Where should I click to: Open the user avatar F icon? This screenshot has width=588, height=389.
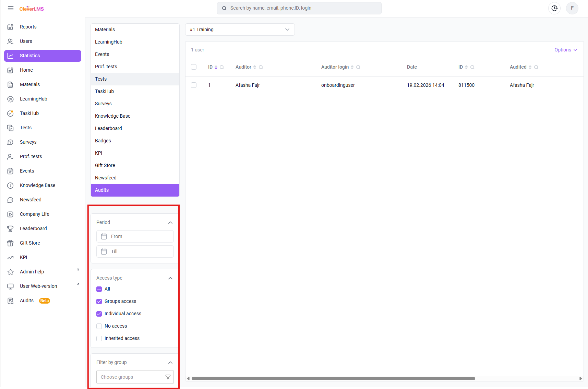point(572,8)
